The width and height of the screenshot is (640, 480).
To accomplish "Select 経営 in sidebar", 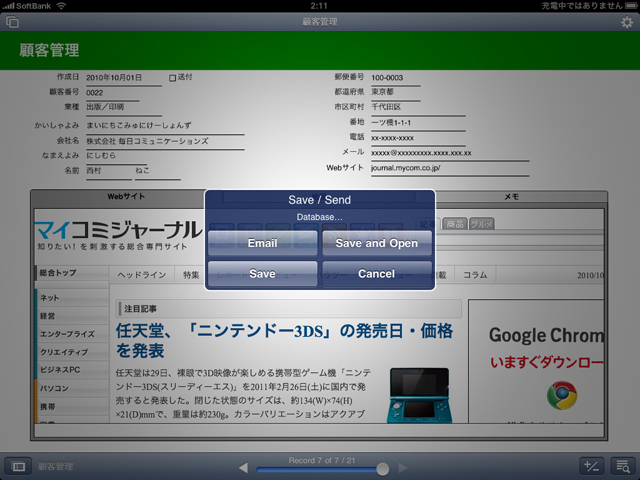I will point(72,316).
